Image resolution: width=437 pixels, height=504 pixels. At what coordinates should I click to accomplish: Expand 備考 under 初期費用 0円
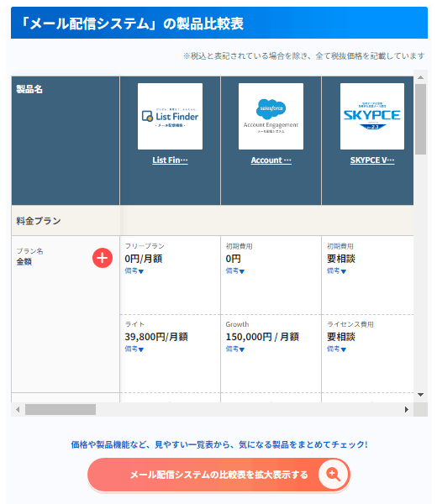235,271
